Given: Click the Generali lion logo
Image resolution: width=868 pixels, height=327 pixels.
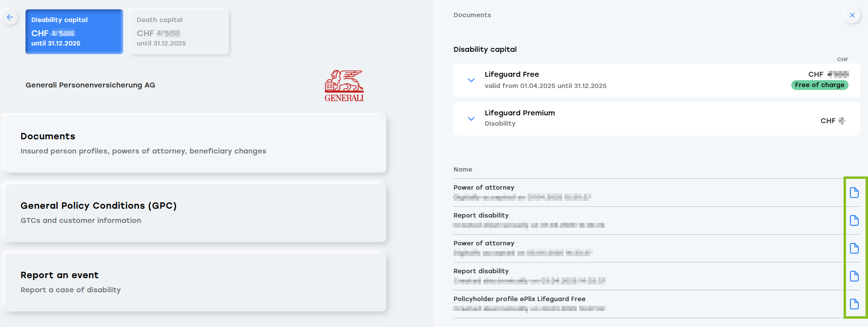Looking at the screenshot, I should pyautogui.click(x=345, y=86).
